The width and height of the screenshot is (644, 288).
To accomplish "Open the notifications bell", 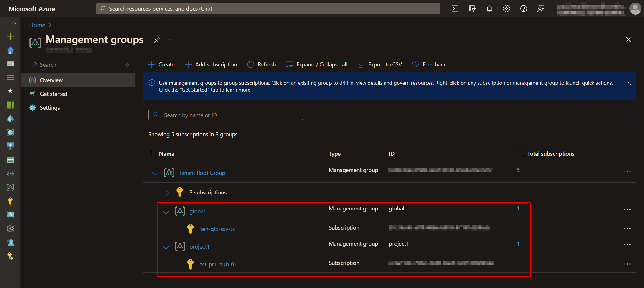I will (x=489, y=9).
